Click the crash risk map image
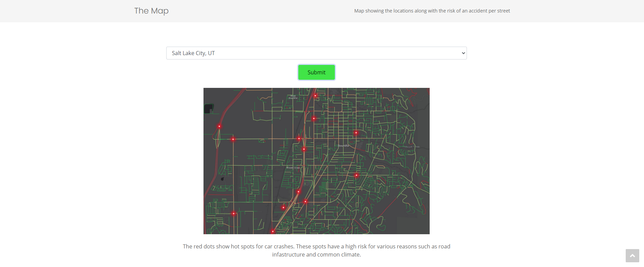The image size is (644, 267). [x=316, y=161]
